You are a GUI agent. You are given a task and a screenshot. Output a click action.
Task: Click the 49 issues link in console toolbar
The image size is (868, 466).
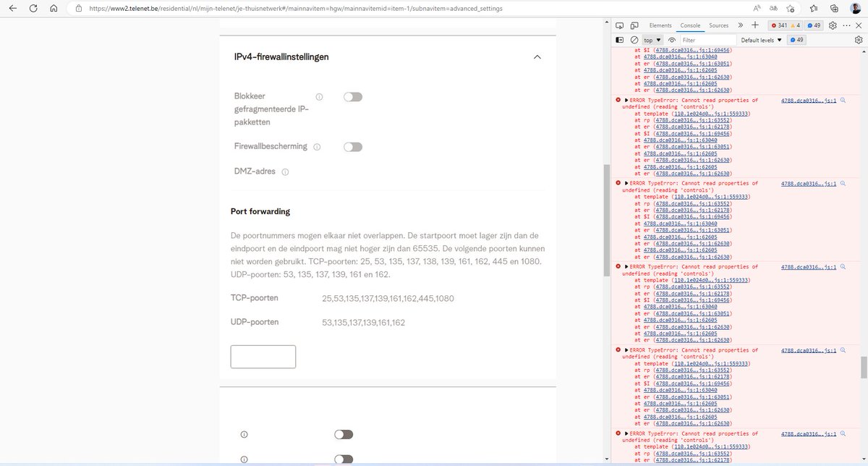797,41
